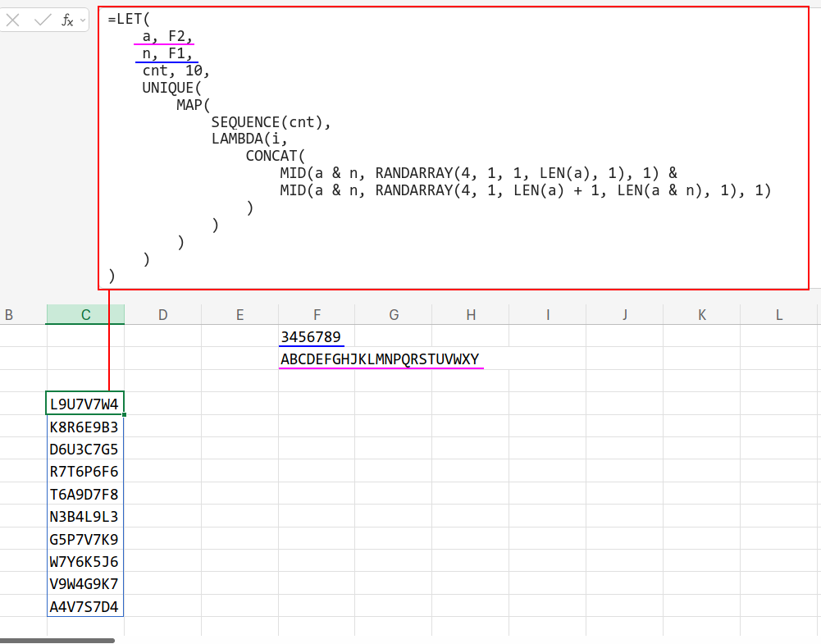Image resolution: width=821 pixels, height=644 pixels.
Task: Click cell containing T6A9D7F8
Action: [x=84, y=495]
